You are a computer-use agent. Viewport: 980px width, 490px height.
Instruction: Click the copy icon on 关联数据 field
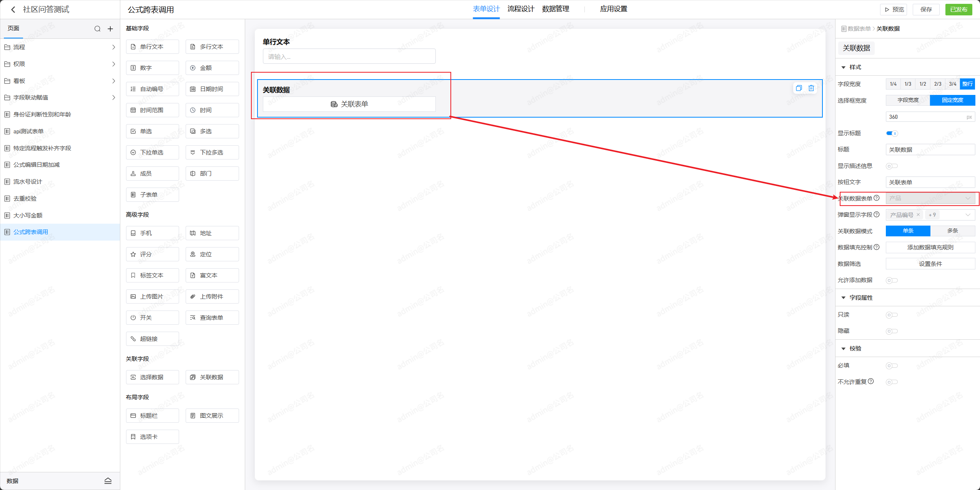tap(799, 88)
